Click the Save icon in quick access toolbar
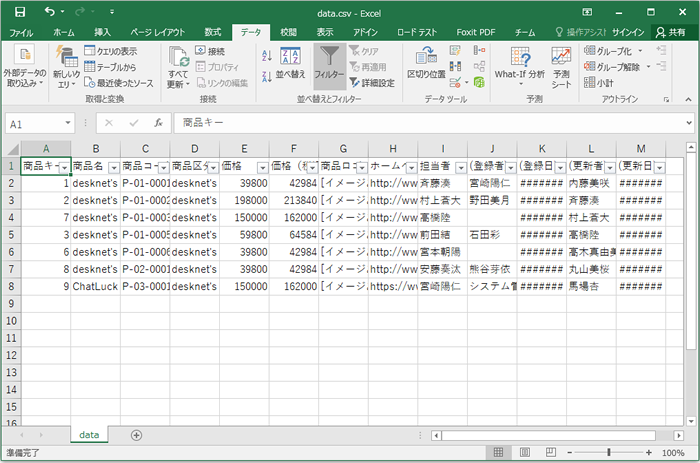Viewport: 700px width, 463px height. (x=22, y=11)
